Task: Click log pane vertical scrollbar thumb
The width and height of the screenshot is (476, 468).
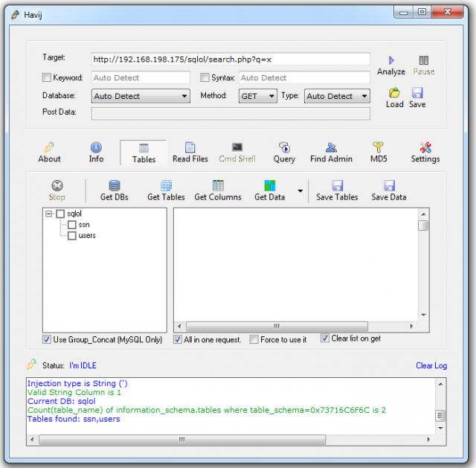Action: tap(440, 415)
